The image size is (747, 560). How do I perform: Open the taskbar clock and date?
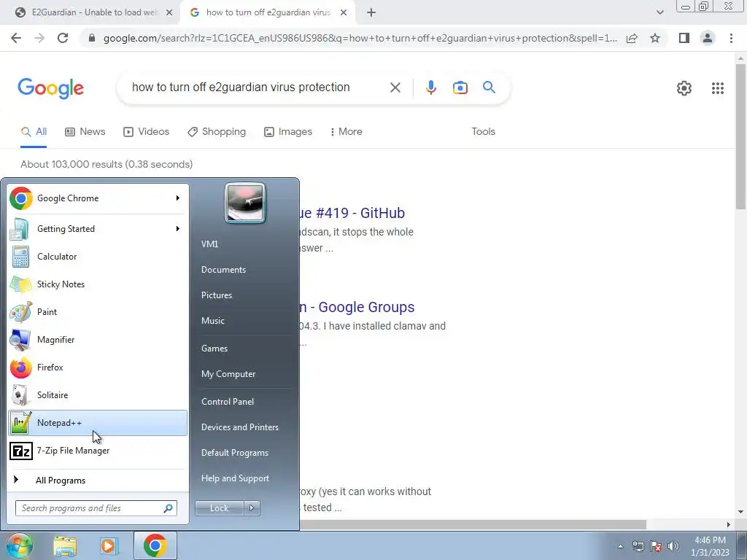coord(710,546)
